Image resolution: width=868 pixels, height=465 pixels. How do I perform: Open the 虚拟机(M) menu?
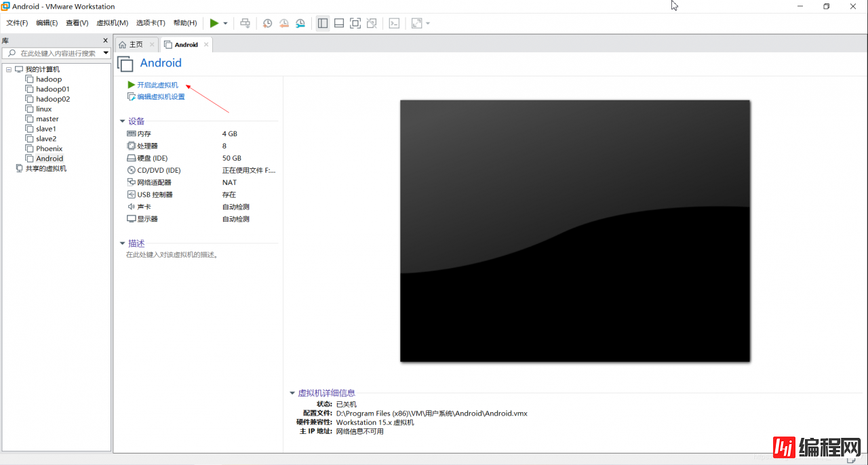pyautogui.click(x=113, y=23)
